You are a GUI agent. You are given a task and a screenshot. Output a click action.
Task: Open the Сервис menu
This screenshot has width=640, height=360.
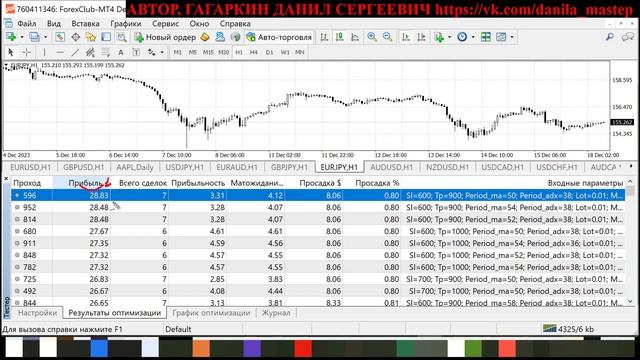click(x=165, y=24)
